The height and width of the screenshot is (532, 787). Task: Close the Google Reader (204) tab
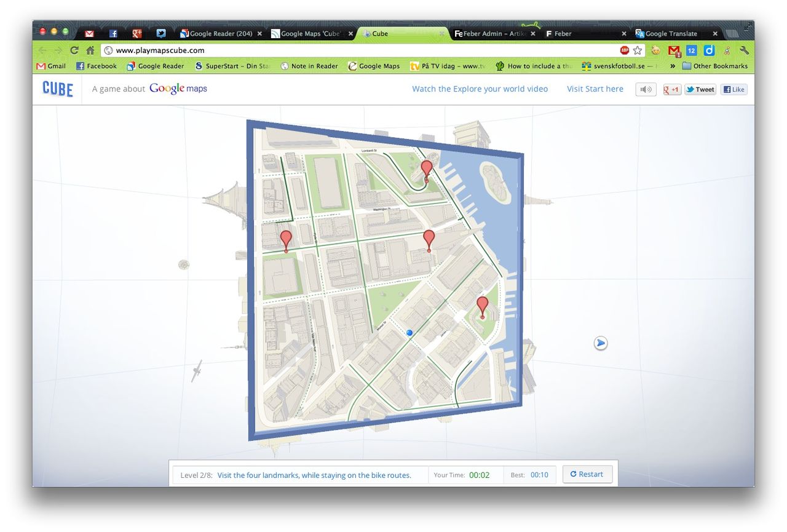click(259, 34)
